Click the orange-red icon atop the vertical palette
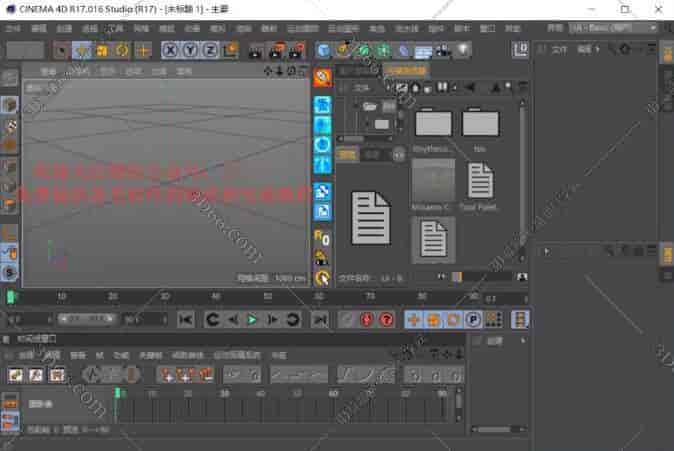This screenshot has width=674, height=451. (x=322, y=78)
